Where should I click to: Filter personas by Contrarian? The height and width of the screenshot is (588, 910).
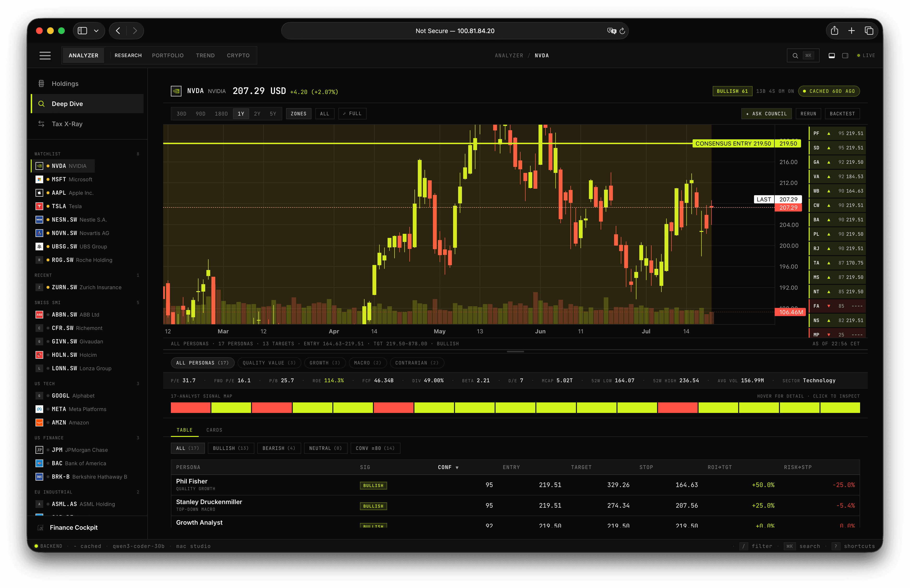[x=417, y=363]
